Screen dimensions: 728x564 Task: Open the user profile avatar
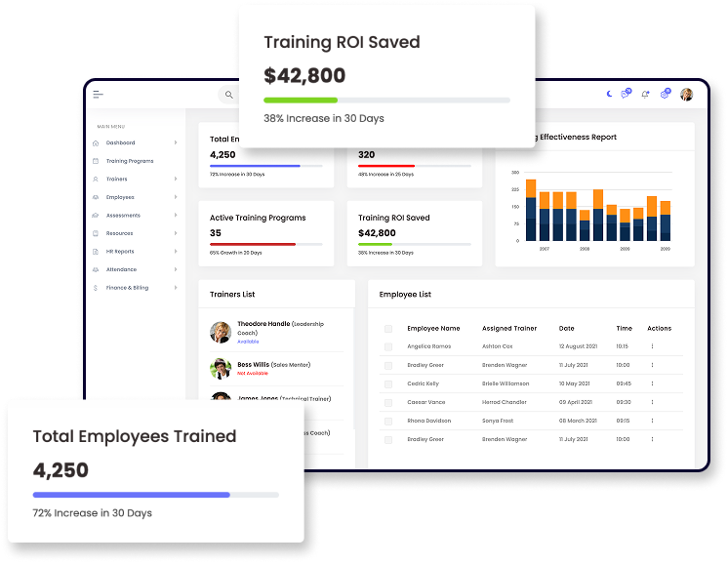687,95
